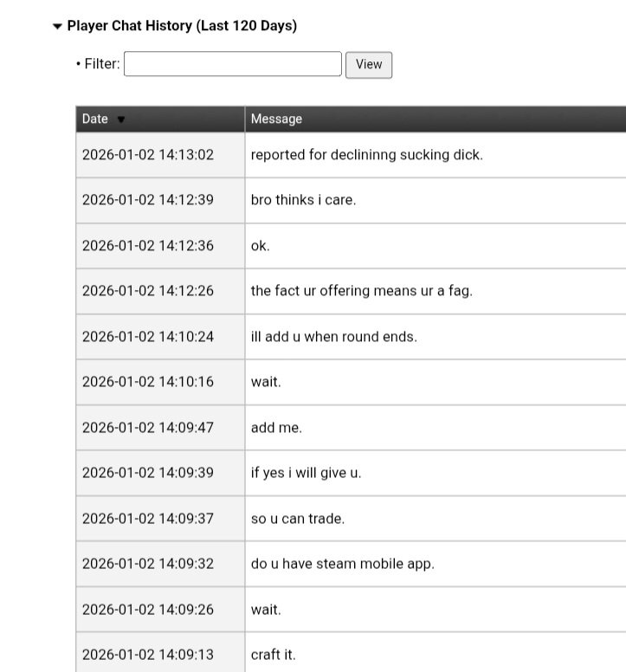Toggle the sort arrow beside Date
Image resolution: width=626 pixels, height=672 pixels.
(121, 120)
